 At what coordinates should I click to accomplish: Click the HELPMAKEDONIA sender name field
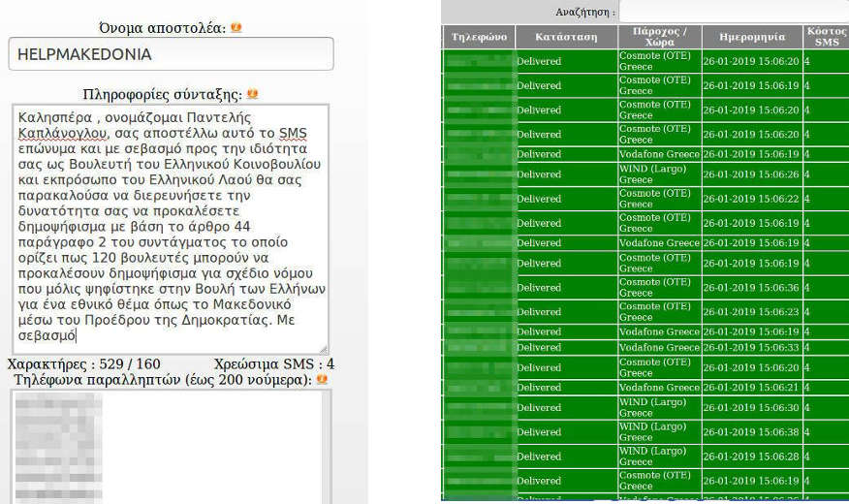point(171,54)
